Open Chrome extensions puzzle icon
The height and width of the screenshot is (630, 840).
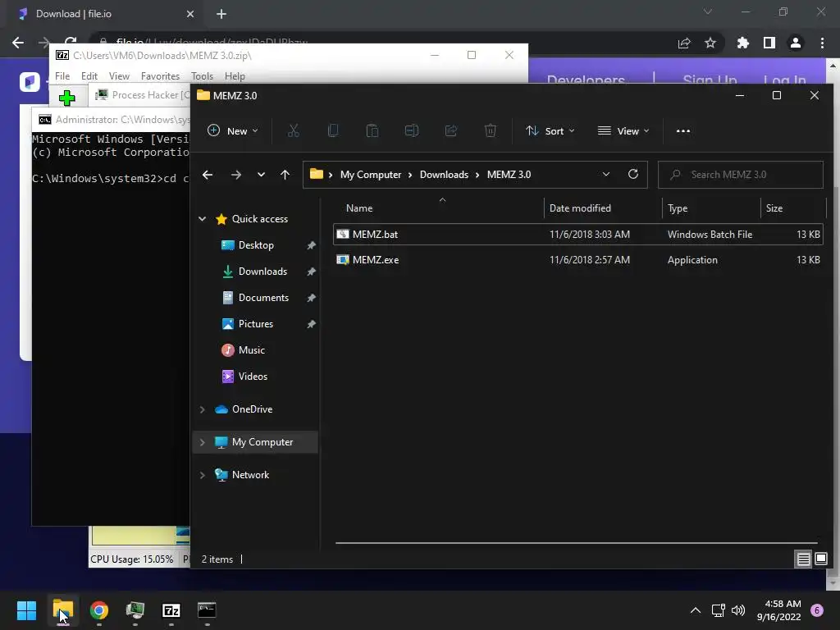click(x=743, y=43)
